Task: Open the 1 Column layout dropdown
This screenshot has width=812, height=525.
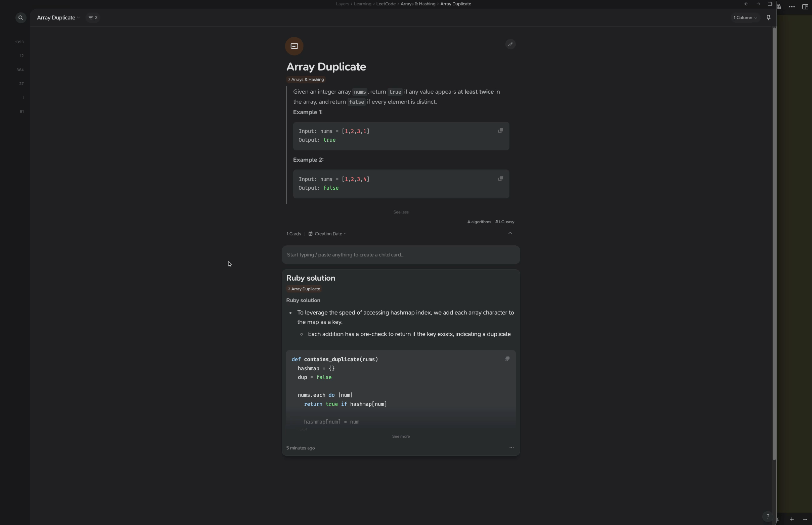Action: [x=745, y=18]
